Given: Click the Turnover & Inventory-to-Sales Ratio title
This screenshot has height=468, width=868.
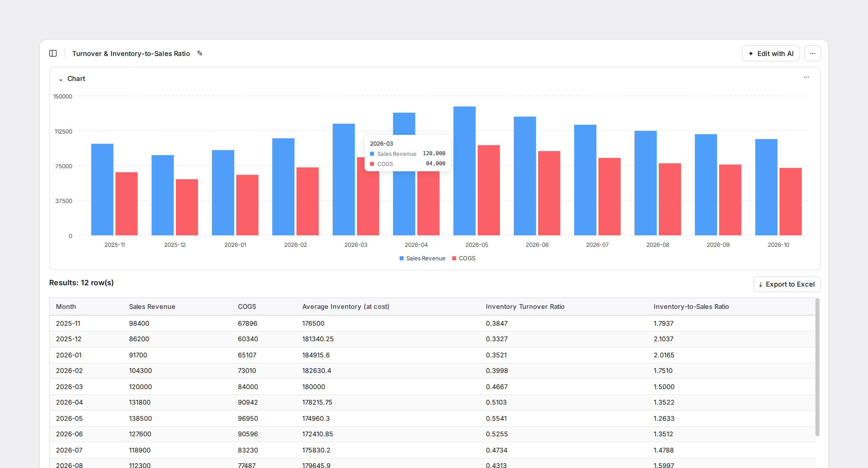Looking at the screenshot, I should click(x=131, y=54).
